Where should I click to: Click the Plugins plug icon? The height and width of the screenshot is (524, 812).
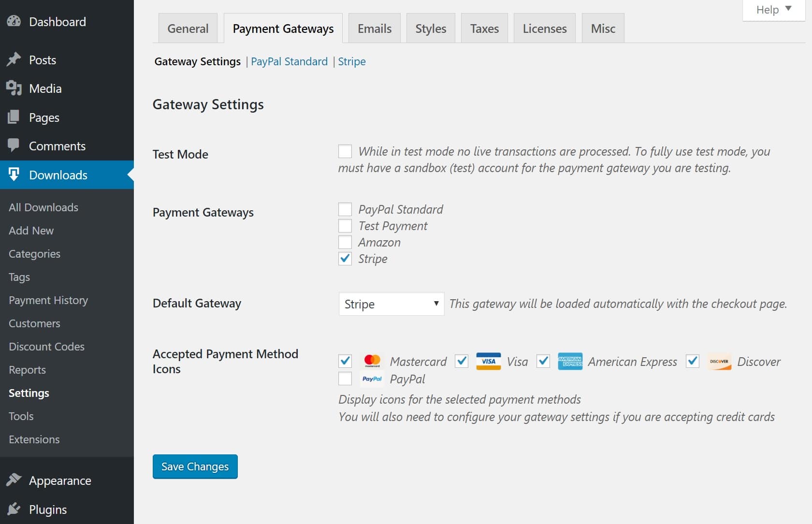click(x=14, y=509)
